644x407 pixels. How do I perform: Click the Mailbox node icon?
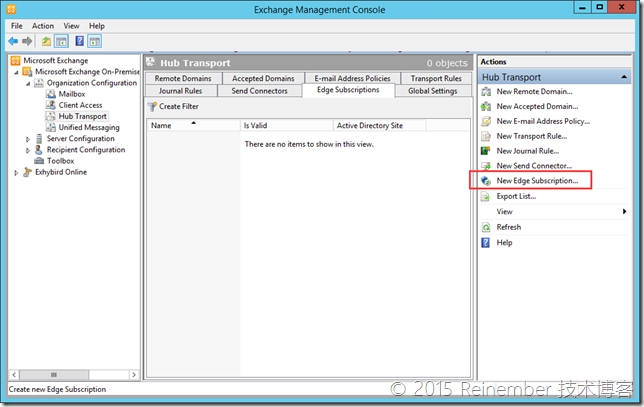[51, 94]
